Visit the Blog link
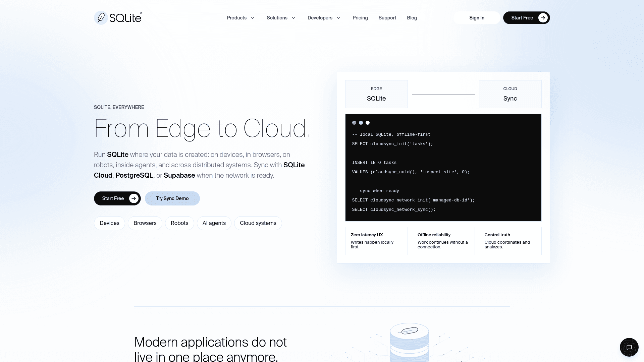This screenshot has width=644, height=362. pyautogui.click(x=412, y=18)
